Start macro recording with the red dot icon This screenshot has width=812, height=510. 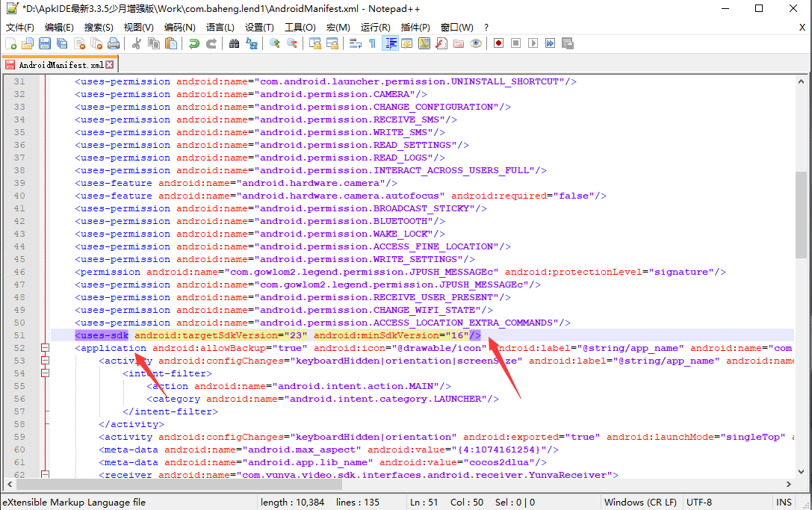[x=498, y=43]
